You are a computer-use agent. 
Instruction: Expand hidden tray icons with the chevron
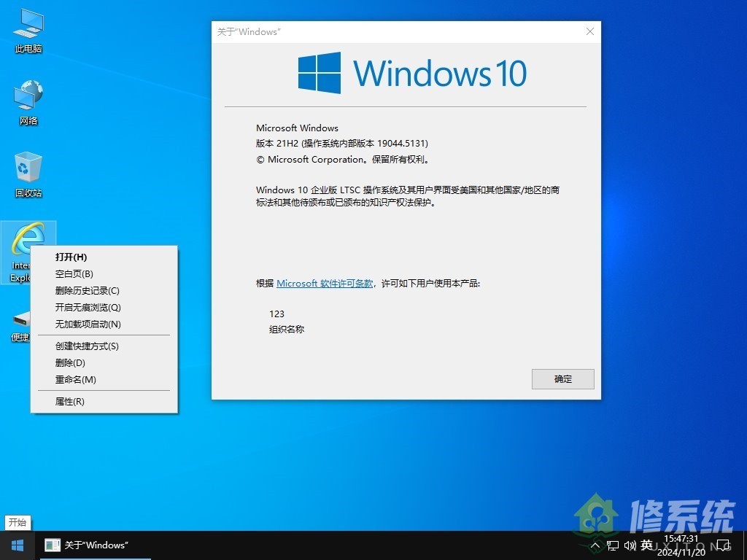pyautogui.click(x=597, y=545)
